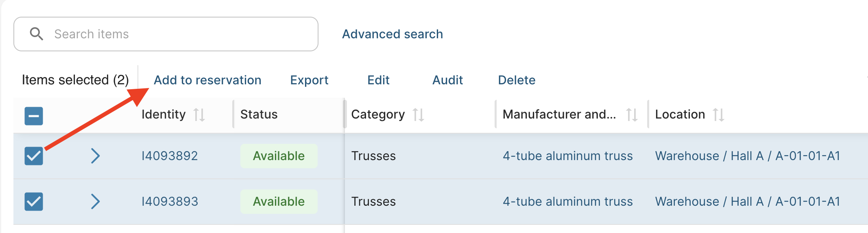The width and height of the screenshot is (868, 233).
Task: Sort by Category column arrows
Action: pos(418,115)
